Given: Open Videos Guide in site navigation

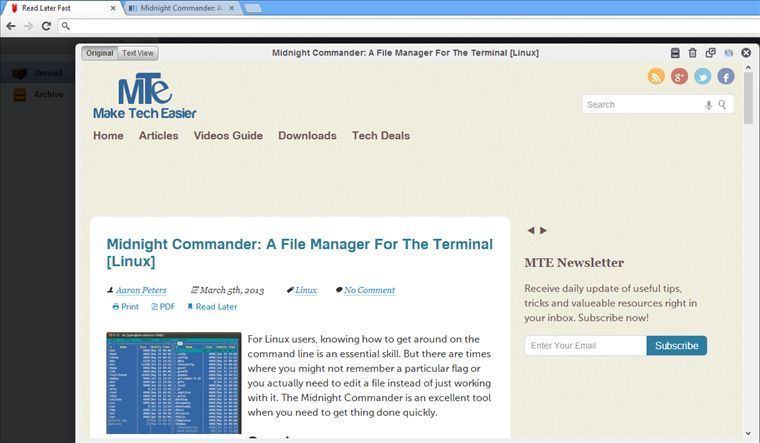Looking at the screenshot, I should tap(228, 136).
